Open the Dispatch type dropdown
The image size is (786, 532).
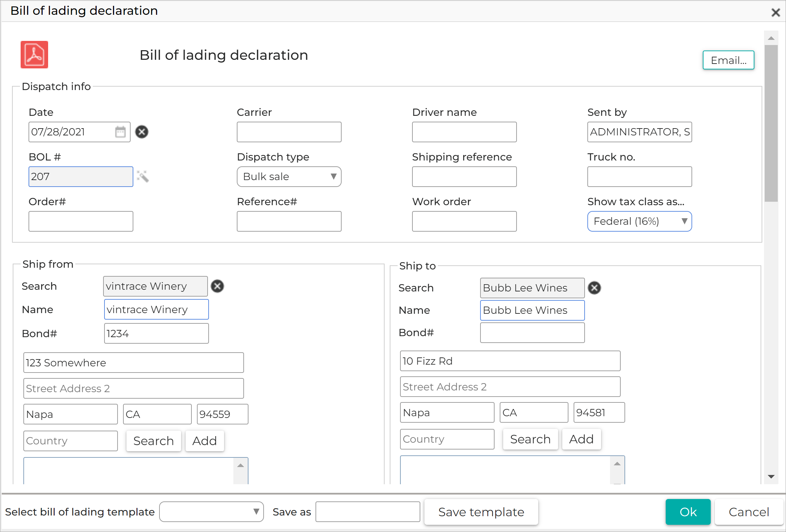click(x=289, y=177)
